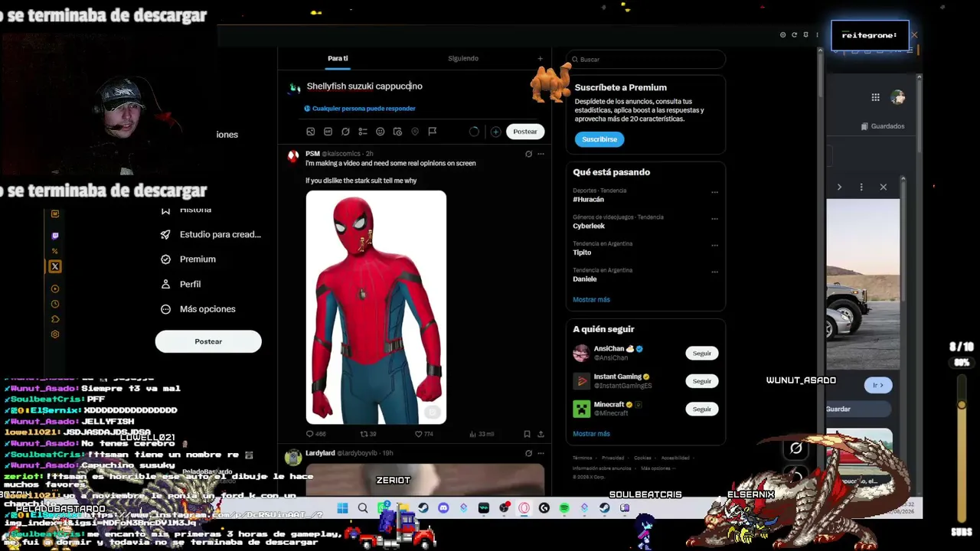Screen dimensions: 980x551
Task: Insert a GIF in the composer
Action: coord(328,132)
